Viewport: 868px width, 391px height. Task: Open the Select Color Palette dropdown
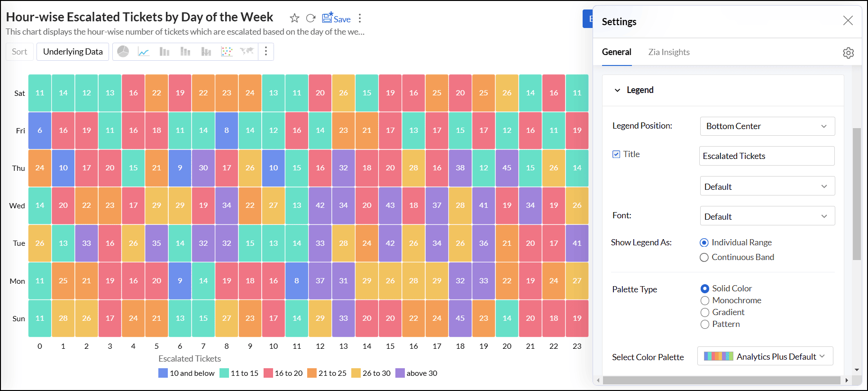(x=765, y=356)
